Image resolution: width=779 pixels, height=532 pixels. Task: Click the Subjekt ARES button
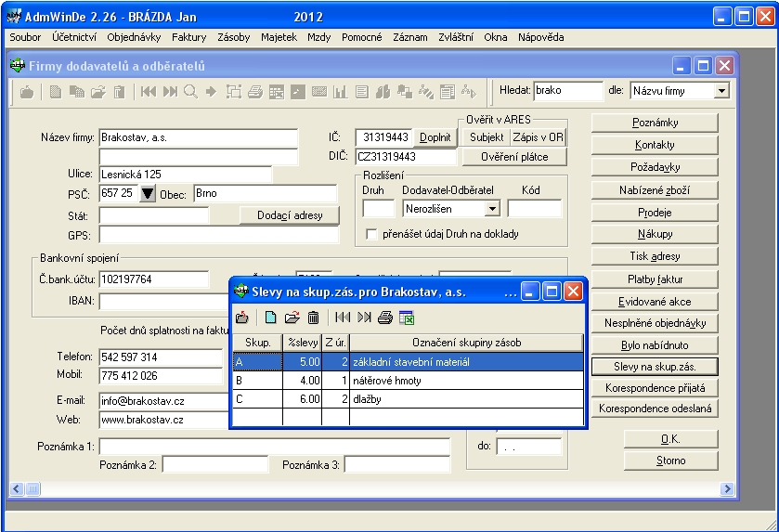pyautogui.click(x=487, y=137)
